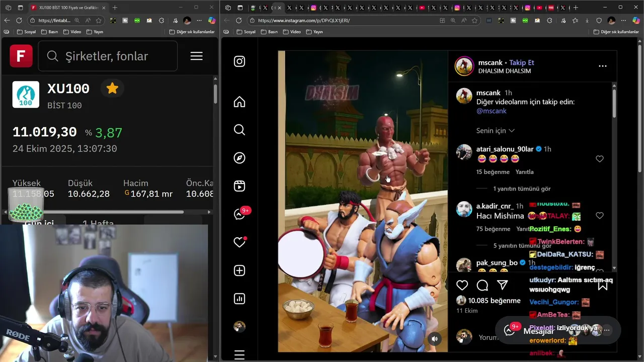Like a.kadir_cnr_'s comment
The width and height of the screenshot is (644, 362).
[599, 215]
